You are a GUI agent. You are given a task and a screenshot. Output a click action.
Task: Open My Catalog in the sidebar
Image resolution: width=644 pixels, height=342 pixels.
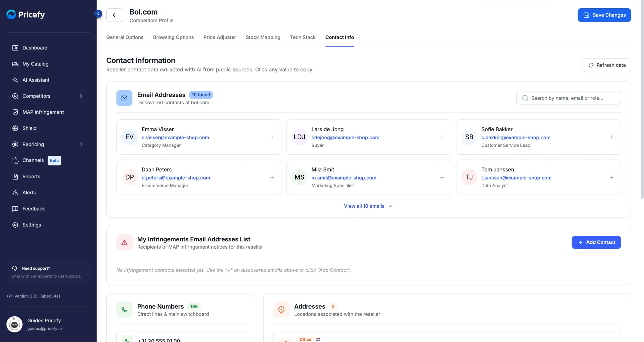click(35, 64)
